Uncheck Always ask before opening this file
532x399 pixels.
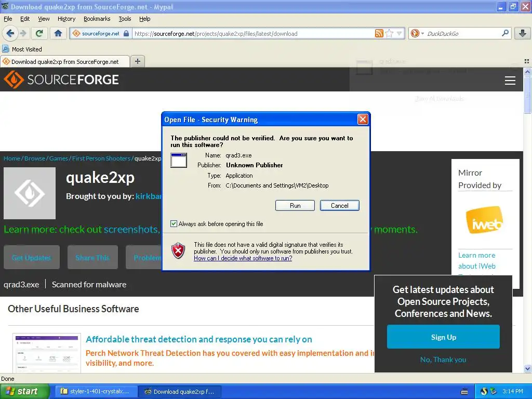[x=174, y=223]
